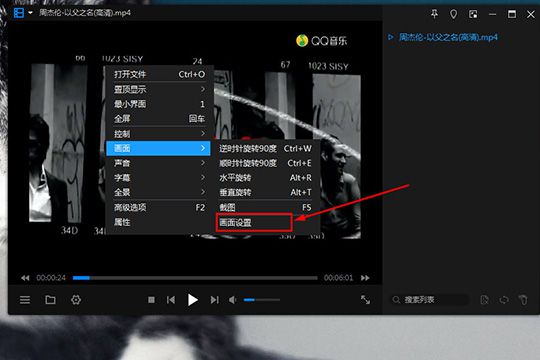Seek in the playback progress bar
The image size is (540, 360).
click(195, 278)
